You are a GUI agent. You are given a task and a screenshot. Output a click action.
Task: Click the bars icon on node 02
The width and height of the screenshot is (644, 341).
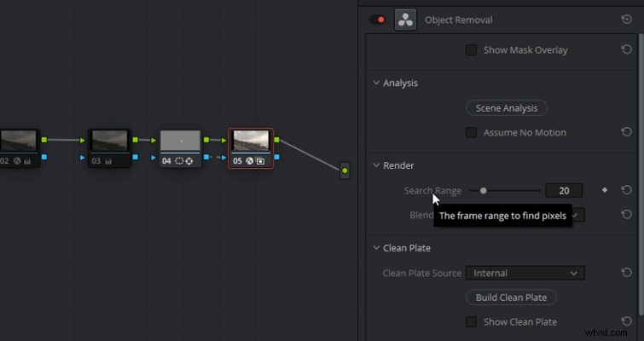click(x=27, y=161)
